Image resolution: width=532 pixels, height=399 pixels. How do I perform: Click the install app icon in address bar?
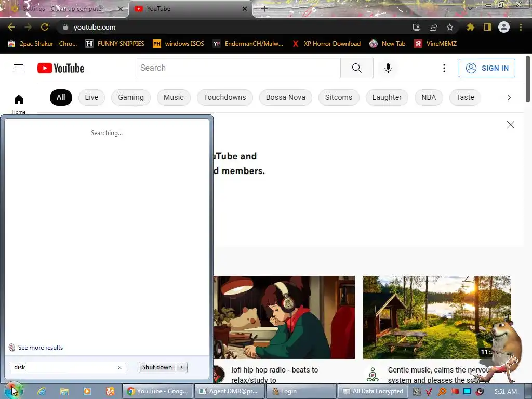click(416, 27)
